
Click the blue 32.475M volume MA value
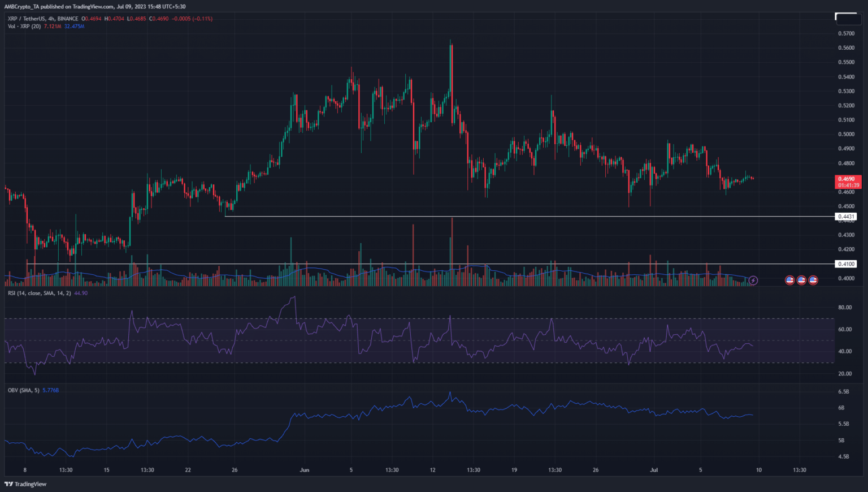pos(74,27)
